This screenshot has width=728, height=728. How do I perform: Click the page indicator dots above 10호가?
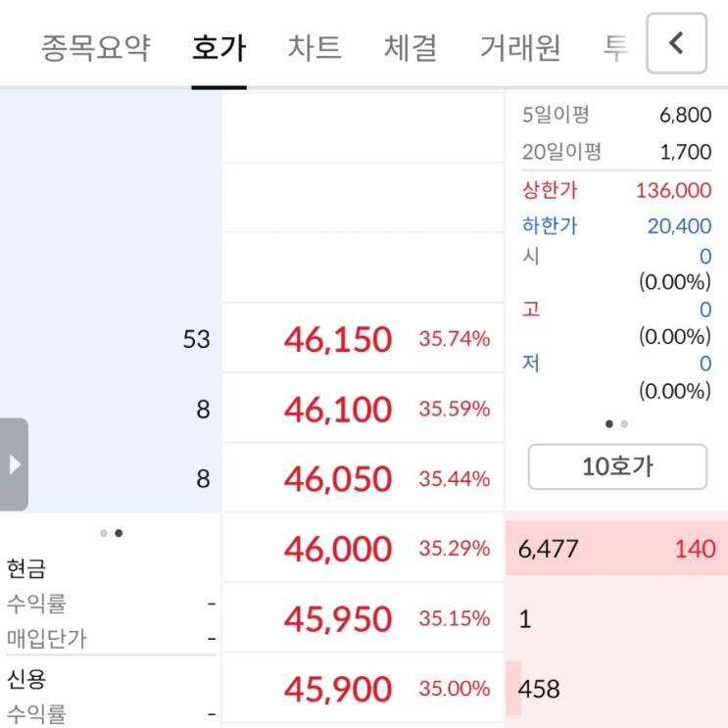click(616, 424)
